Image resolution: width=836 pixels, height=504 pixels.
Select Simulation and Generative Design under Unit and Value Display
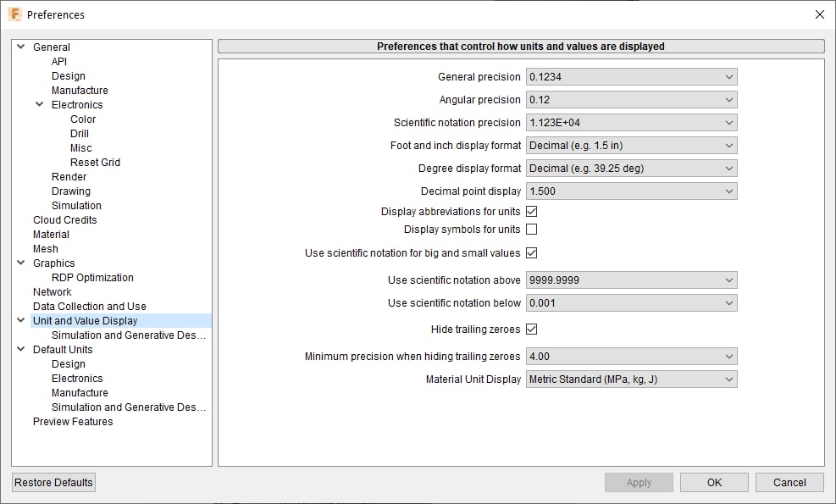[x=129, y=335]
